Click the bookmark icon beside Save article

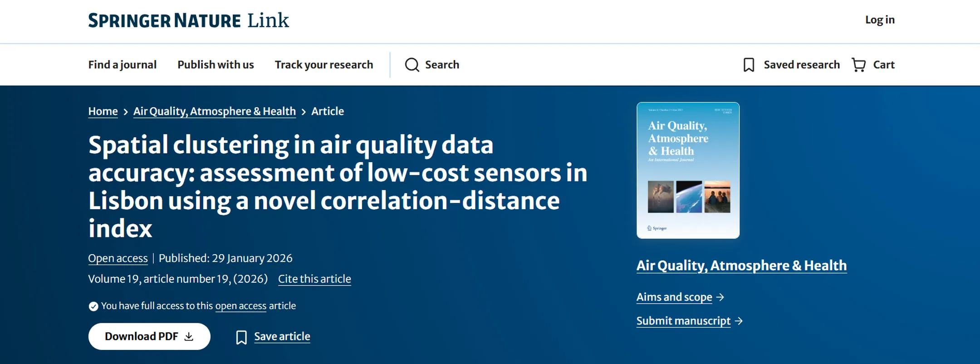click(241, 337)
